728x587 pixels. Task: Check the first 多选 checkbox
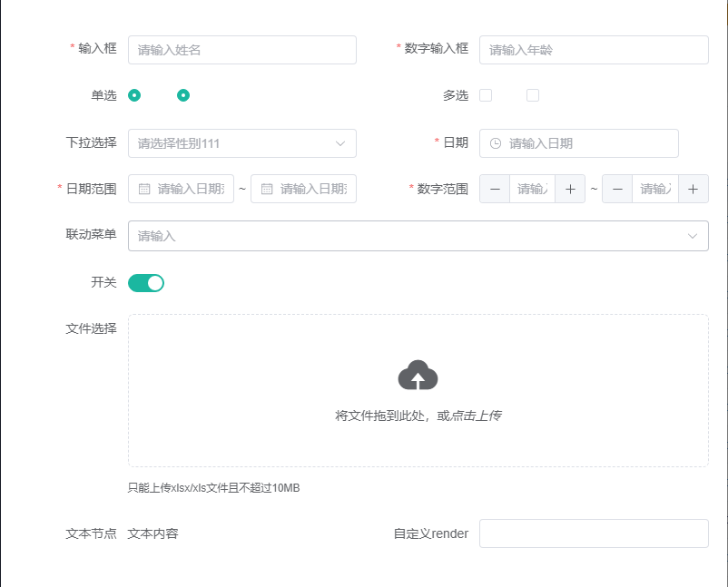[487, 94]
